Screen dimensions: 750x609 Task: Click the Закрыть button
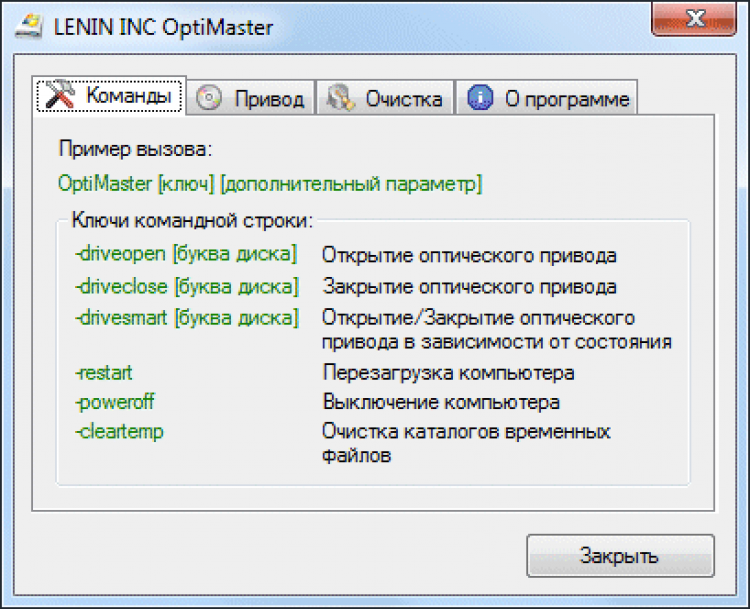coord(620,555)
